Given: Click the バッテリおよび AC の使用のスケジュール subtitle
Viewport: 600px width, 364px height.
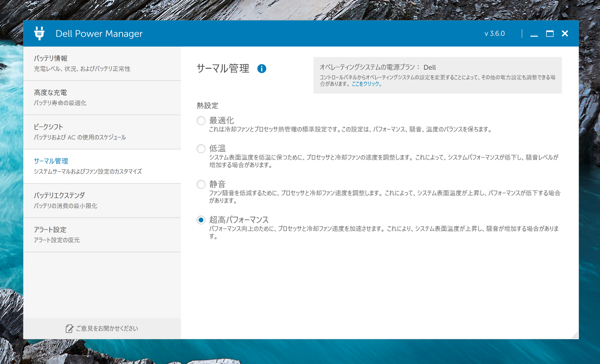Looking at the screenshot, I should click(80, 137).
